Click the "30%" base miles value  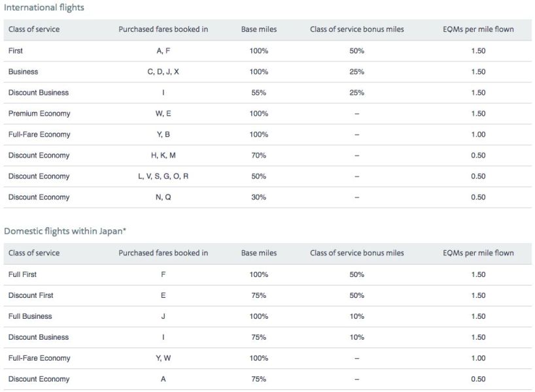[258, 197]
